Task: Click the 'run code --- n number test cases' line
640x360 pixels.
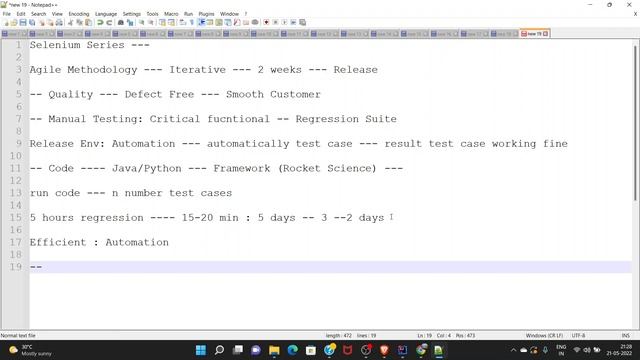Action: click(x=131, y=193)
